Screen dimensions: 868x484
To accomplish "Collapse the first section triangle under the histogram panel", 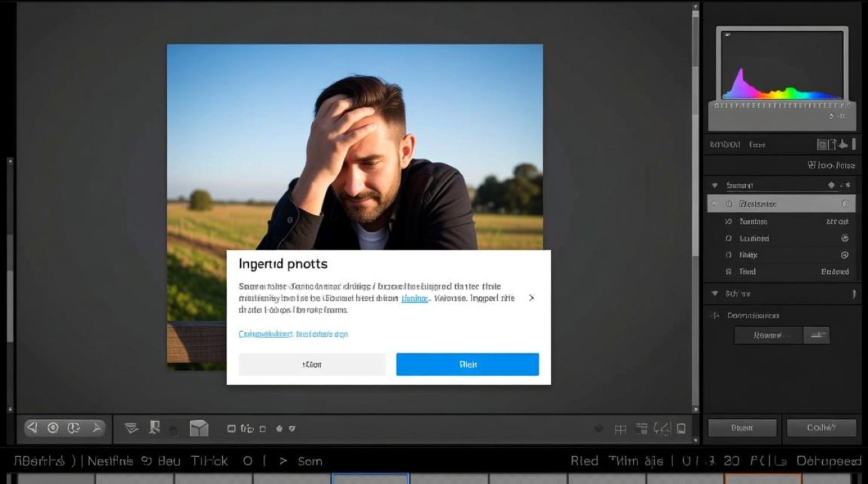I will coord(714,185).
